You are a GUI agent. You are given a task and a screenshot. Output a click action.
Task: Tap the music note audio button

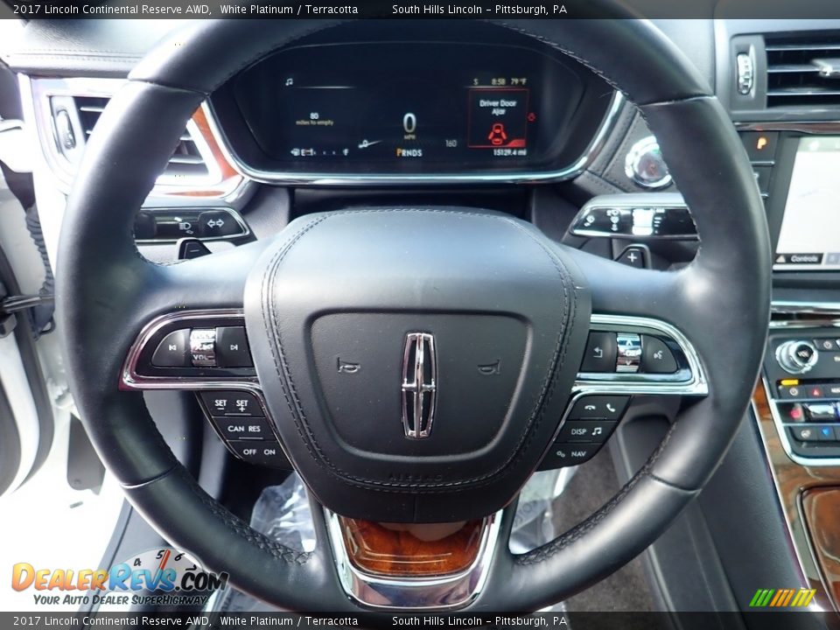point(598,430)
